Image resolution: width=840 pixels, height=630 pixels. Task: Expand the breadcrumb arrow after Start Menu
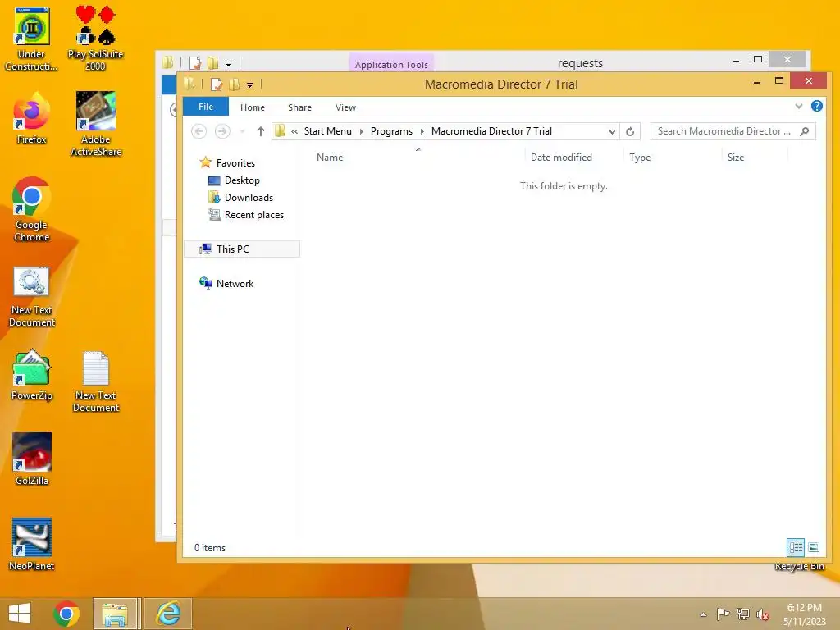[362, 131]
